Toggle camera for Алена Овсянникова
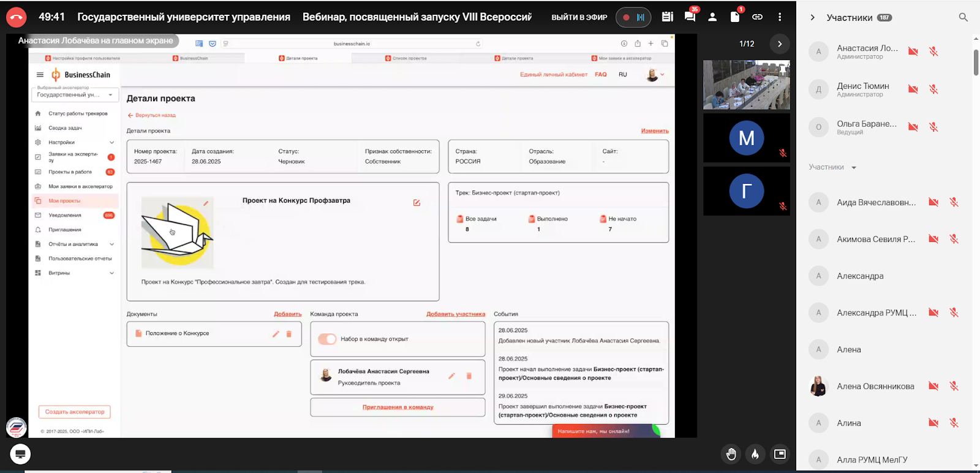Image resolution: width=980 pixels, height=473 pixels. 933,386
